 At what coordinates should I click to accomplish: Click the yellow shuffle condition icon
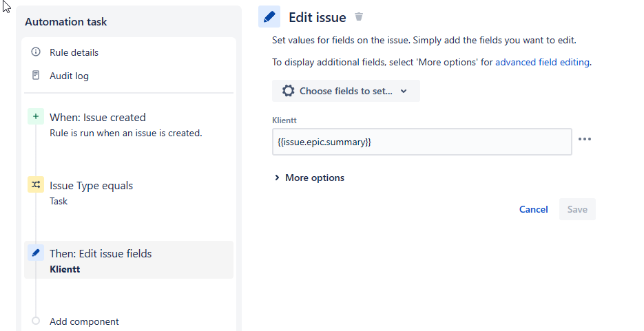click(x=35, y=185)
